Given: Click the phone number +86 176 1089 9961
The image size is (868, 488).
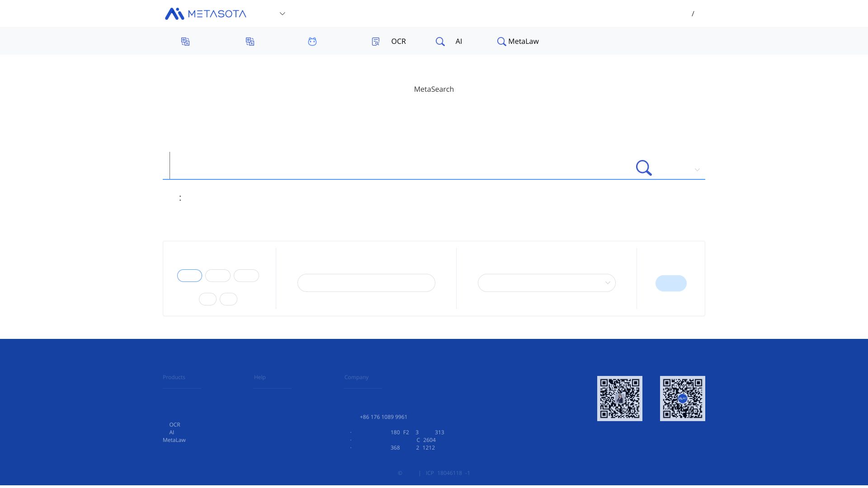Looking at the screenshot, I should (x=383, y=417).
